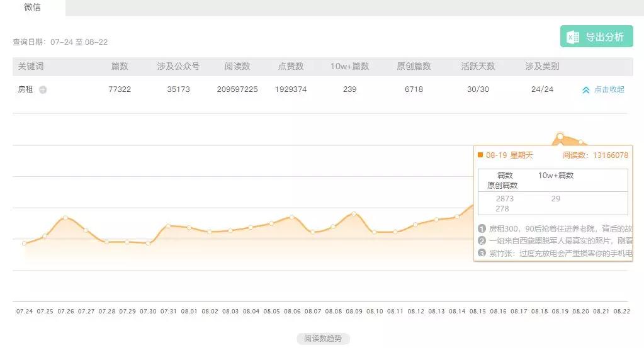The height and width of the screenshot is (348, 644).
Task: Click the 08.01 x-axis date label
Action: click(189, 311)
